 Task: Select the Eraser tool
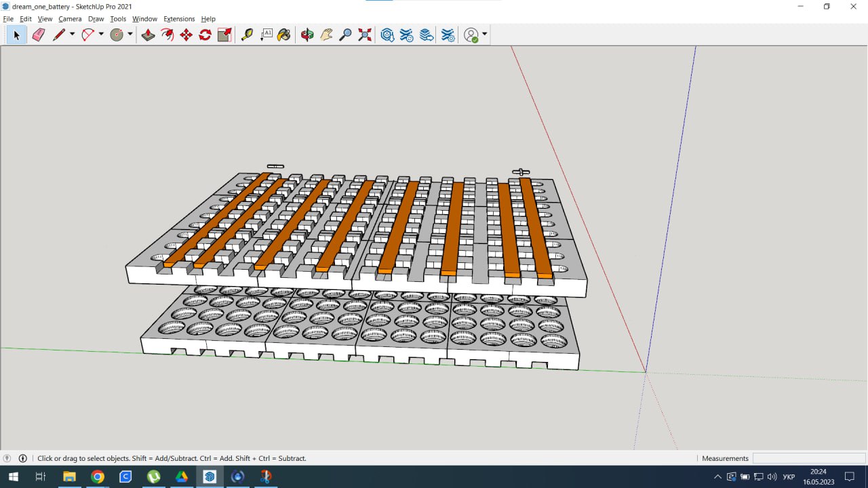[x=39, y=35]
